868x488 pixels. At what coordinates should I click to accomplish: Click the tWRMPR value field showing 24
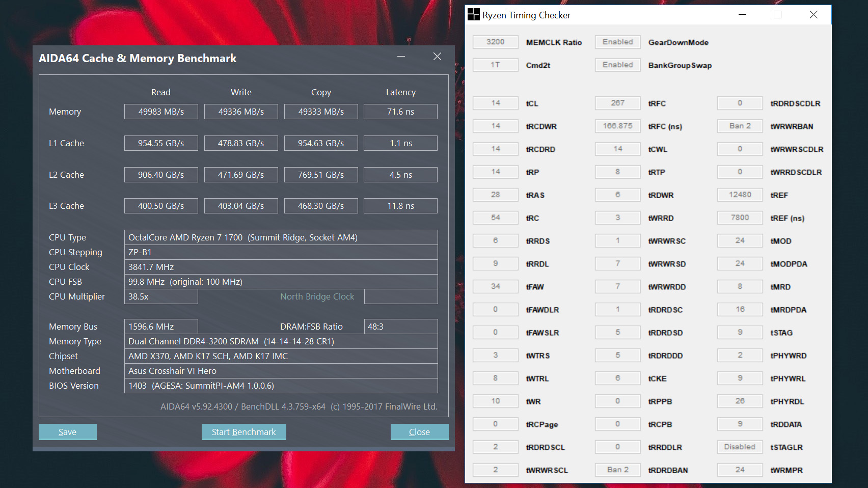coord(740,470)
